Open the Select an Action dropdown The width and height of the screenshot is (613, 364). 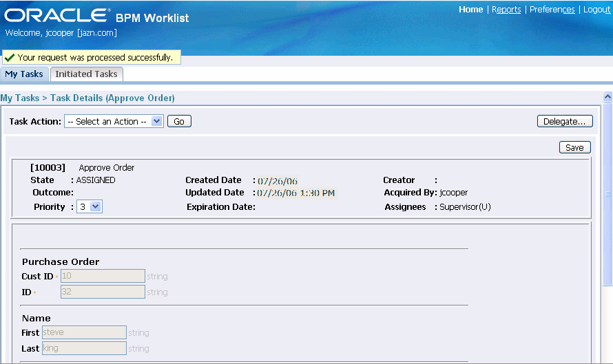coord(114,122)
